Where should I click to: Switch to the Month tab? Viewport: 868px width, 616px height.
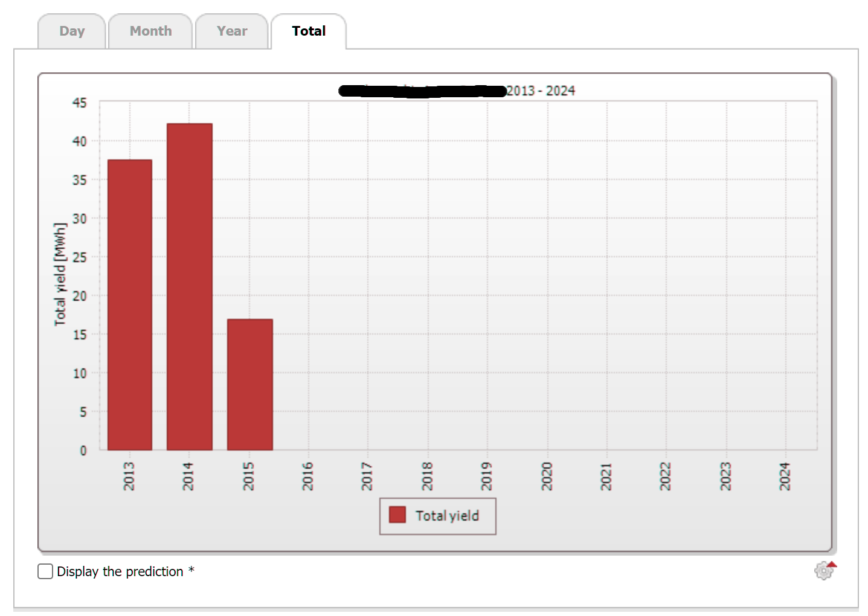pyautogui.click(x=150, y=31)
